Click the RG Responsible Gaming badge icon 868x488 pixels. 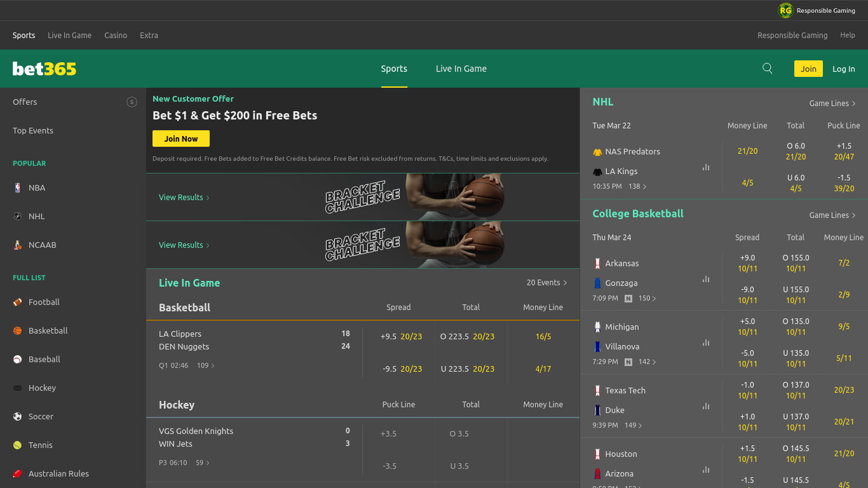click(786, 10)
